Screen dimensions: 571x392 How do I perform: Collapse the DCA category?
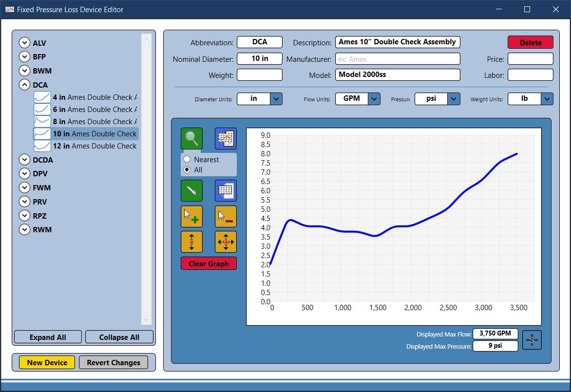pyautogui.click(x=24, y=85)
